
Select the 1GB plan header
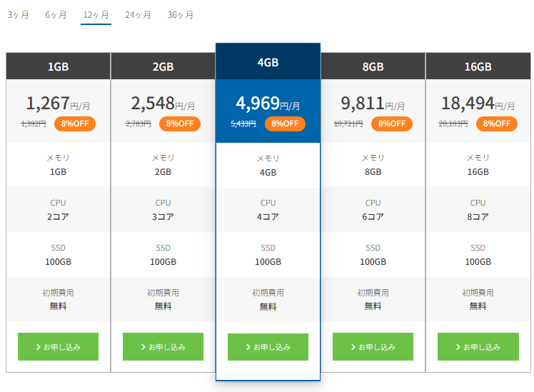tap(58, 66)
